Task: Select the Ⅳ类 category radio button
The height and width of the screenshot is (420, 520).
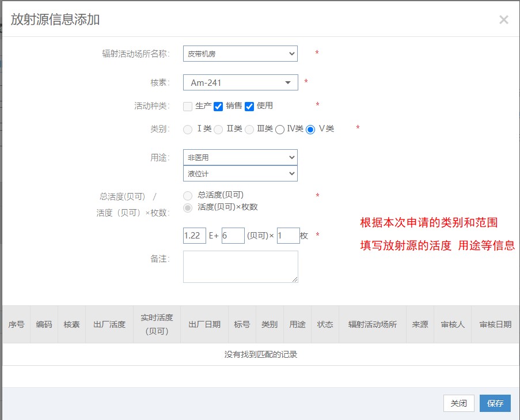Action: (279, 130)
